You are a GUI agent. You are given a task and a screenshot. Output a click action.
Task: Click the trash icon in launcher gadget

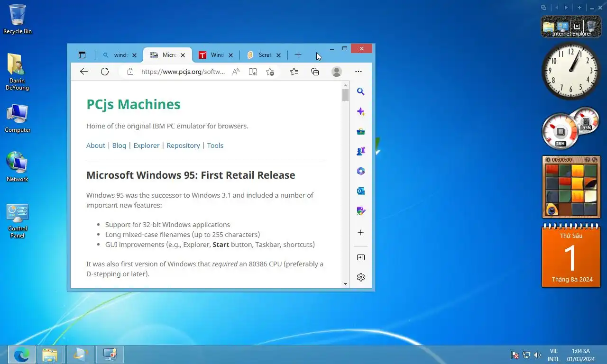point(591,26)
